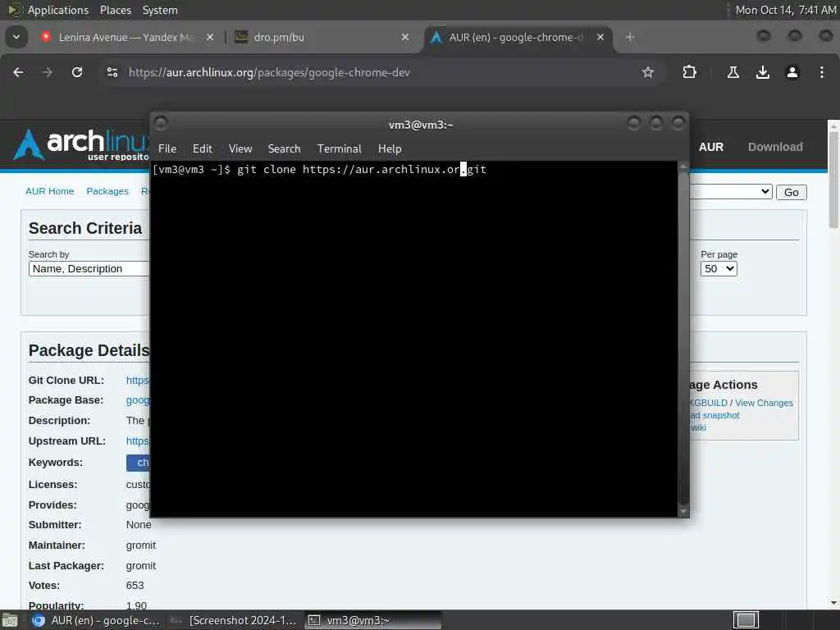The image size is (840, 630).
Task: Switch to the dro.pm/bu tab
Action: [x=322, y=37]
